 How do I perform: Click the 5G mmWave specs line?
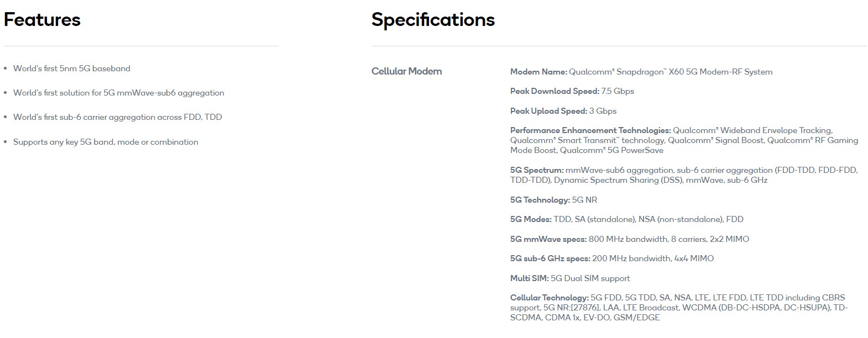(x=630, y=239)
